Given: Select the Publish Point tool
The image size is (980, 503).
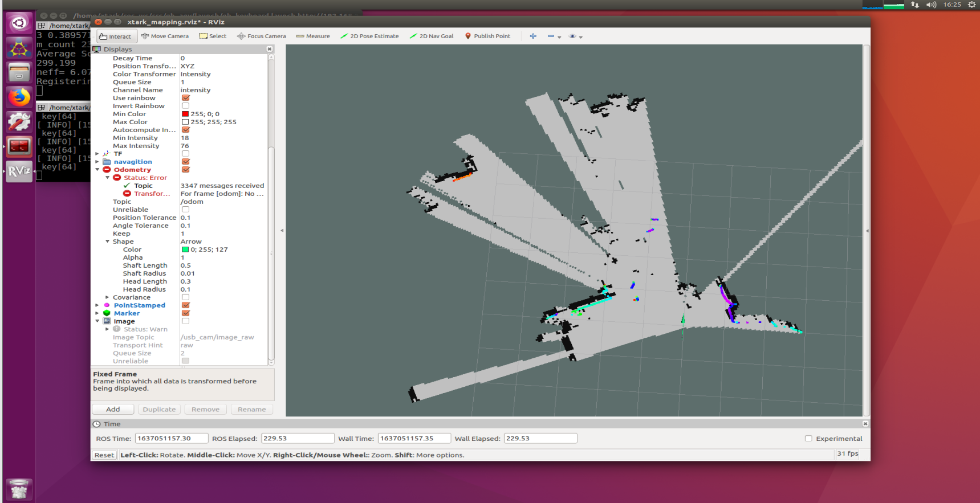Looking at the screenshot, I should (x=487, y=36).
